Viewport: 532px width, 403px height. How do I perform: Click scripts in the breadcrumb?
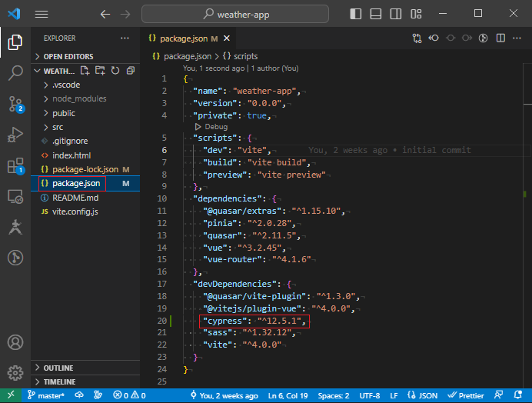245,56
